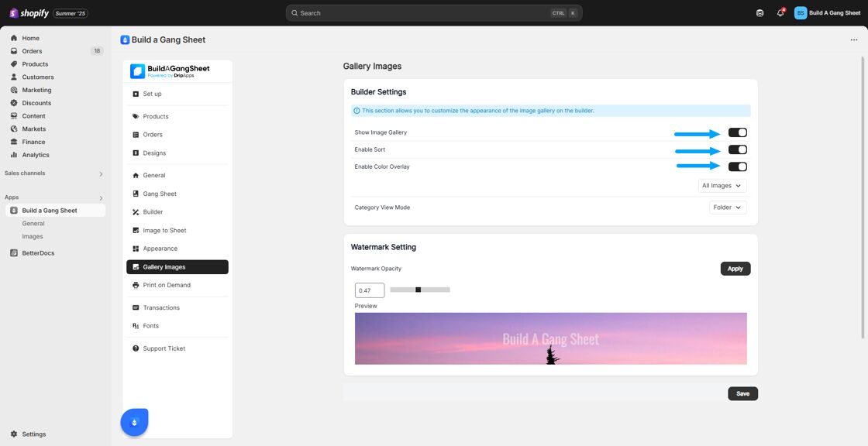Viewport: 868px width, 446px height.
Task: Click the watermark opacity value field
Action: 369,290
